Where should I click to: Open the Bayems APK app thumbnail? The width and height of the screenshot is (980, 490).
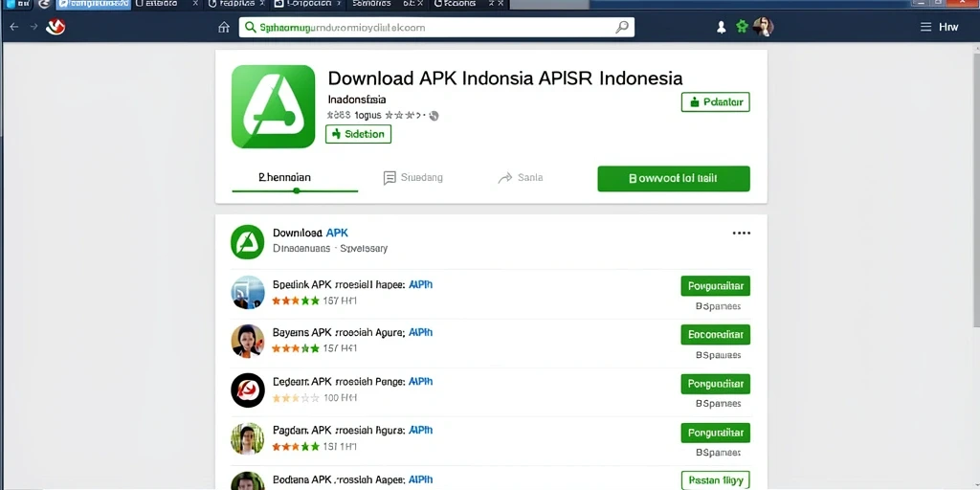(x=248, y=341)
